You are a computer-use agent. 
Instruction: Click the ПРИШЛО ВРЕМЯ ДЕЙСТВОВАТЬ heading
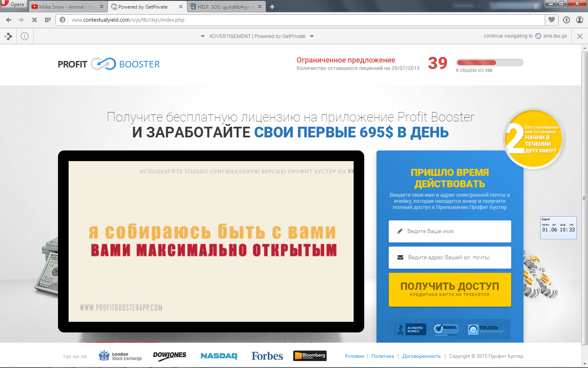point(450,178)
